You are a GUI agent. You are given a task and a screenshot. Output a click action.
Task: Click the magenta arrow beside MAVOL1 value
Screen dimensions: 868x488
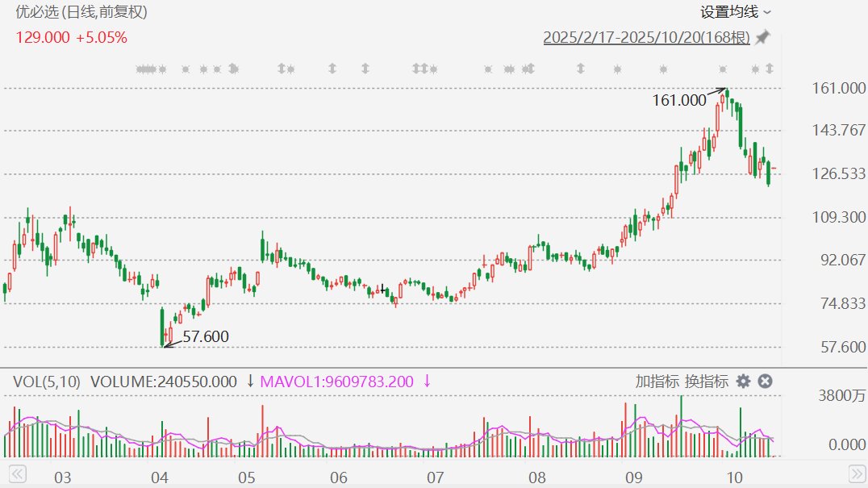[x=427, y=382]
